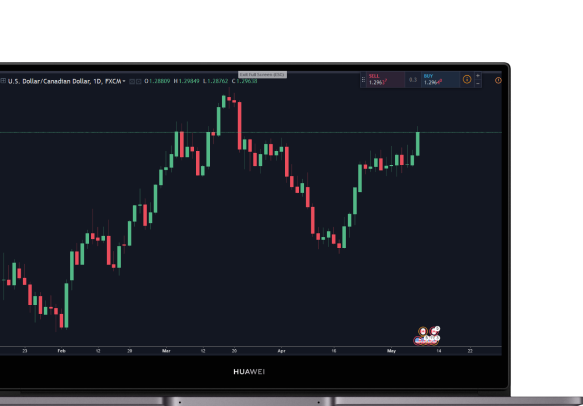The width and height of the screenshot is (583, 406).
Task: Decrease quantity with the minus stepper
Action: (478, 83)
